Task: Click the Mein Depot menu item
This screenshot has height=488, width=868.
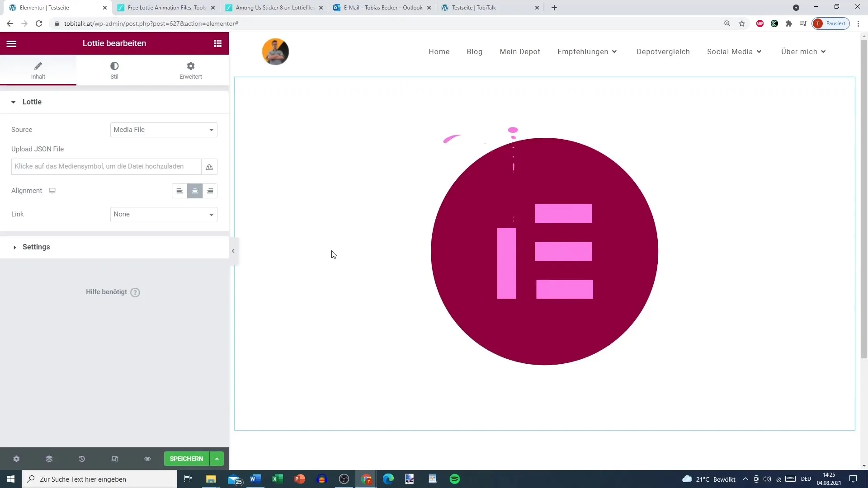Action: click(x=520, y=52)
